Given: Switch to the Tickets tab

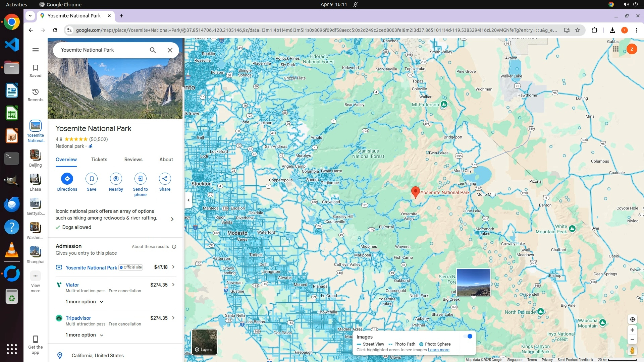Looking at the screenshot, I should coord(99,160).
